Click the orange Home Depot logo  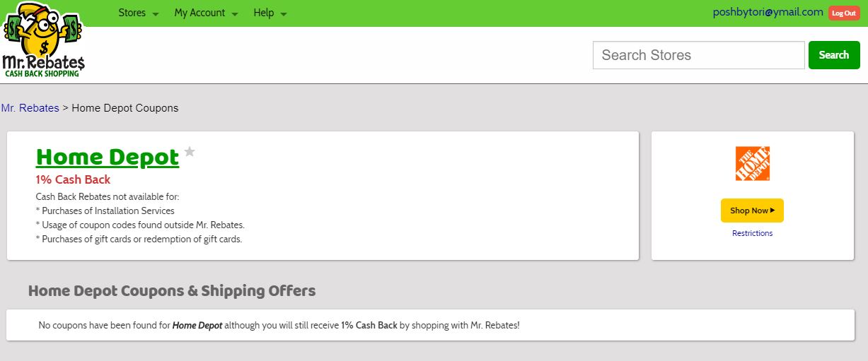[752, 164]
